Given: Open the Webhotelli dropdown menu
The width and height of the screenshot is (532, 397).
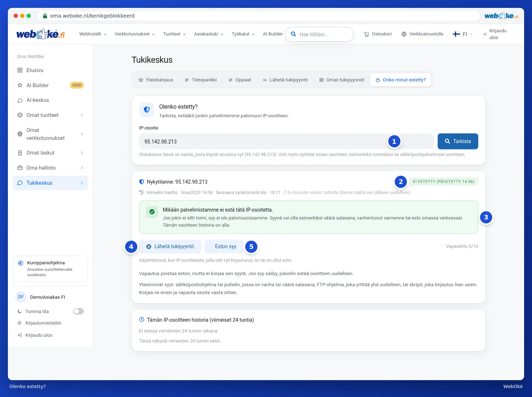Looking at the screenshot, I should click(x=93, y=34).
